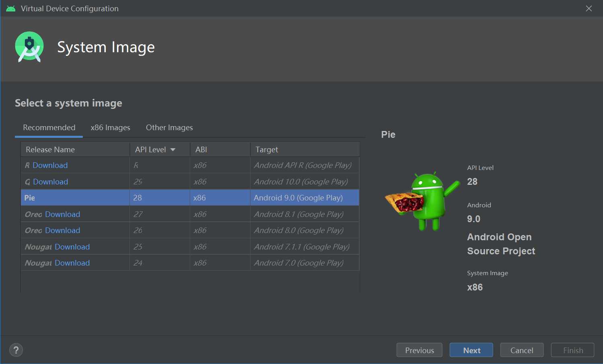Open the x86 Images tab
The height and width of the screenshot is (364, 603).
pos(111,127)
